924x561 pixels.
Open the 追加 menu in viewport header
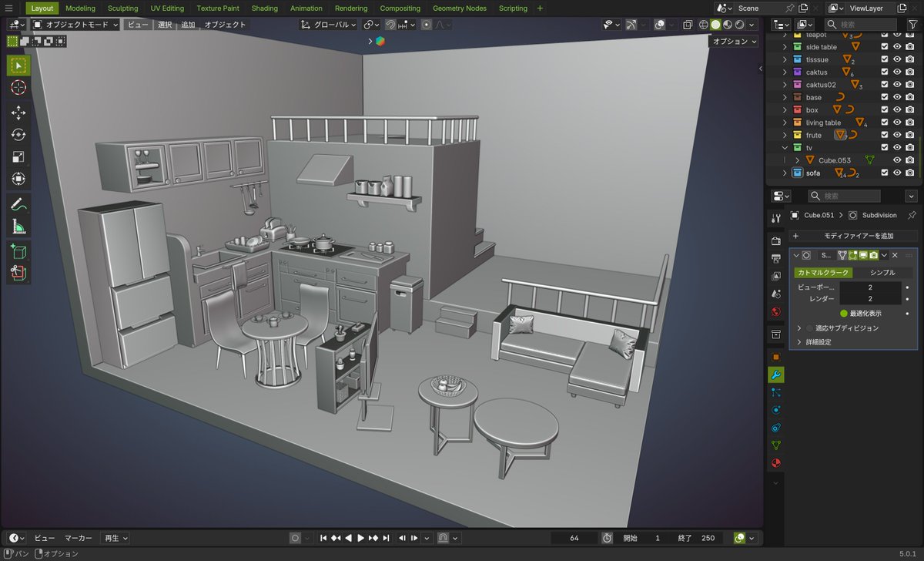188,25
